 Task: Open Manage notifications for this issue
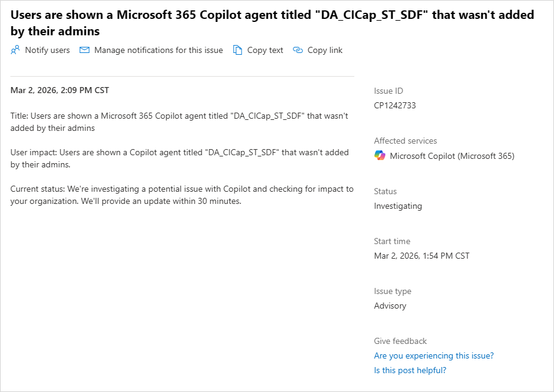click(158, 51)
